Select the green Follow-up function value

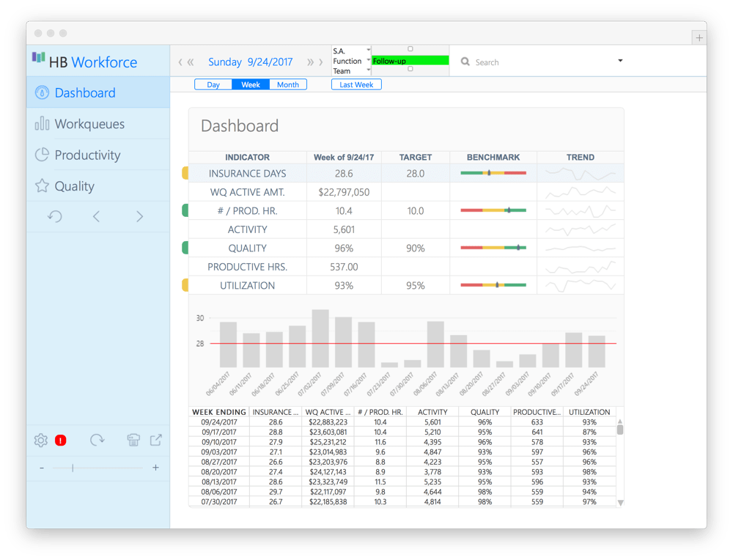coord(410,61)
